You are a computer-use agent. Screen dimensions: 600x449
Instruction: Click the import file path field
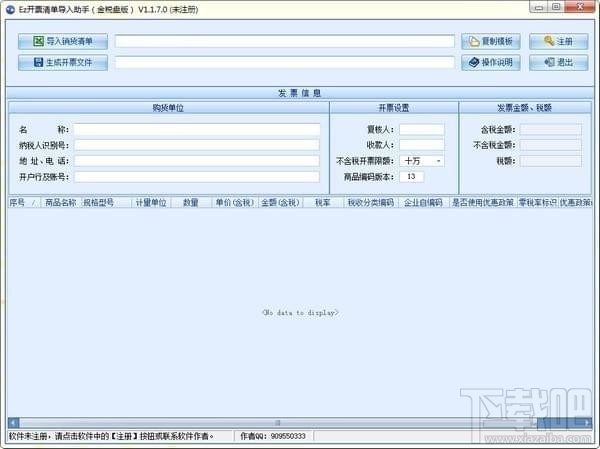285,41
